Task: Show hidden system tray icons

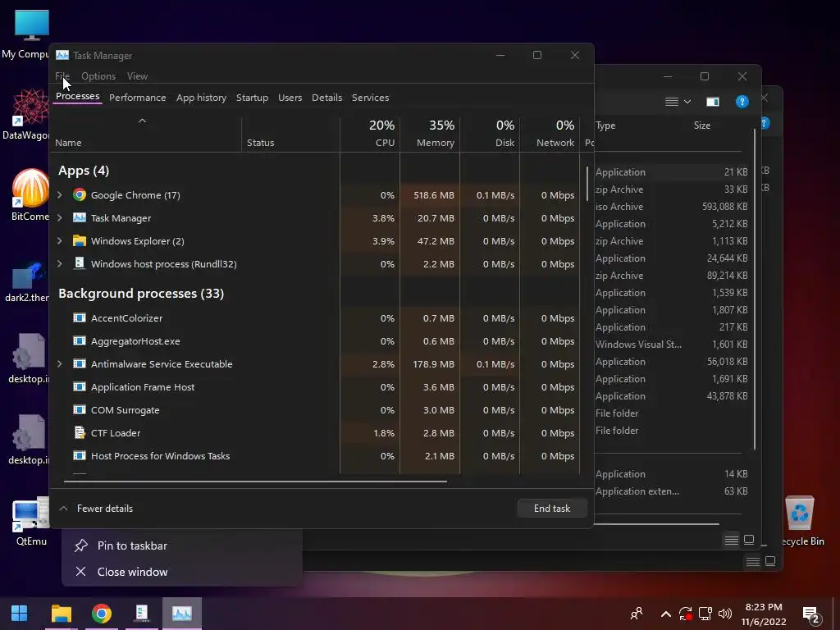Action: 666,614
